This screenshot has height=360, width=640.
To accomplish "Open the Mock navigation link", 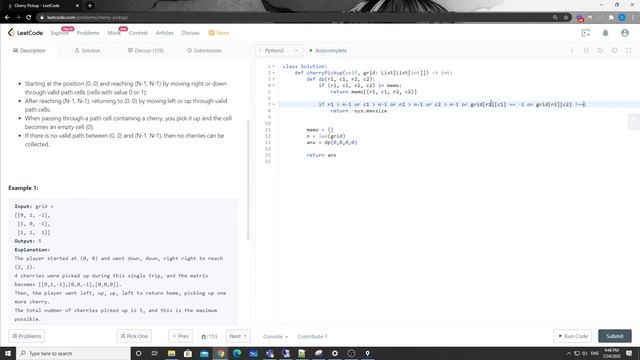I will (114, 33).
